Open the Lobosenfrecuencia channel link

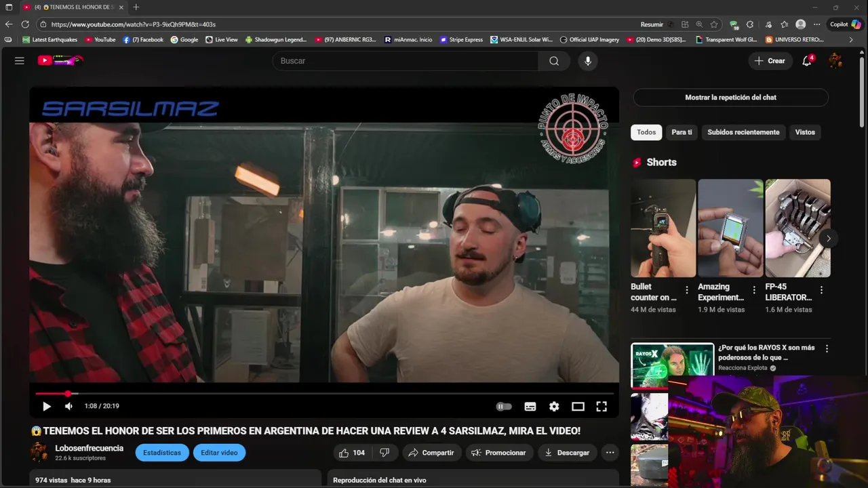click(x=89, y=449)
